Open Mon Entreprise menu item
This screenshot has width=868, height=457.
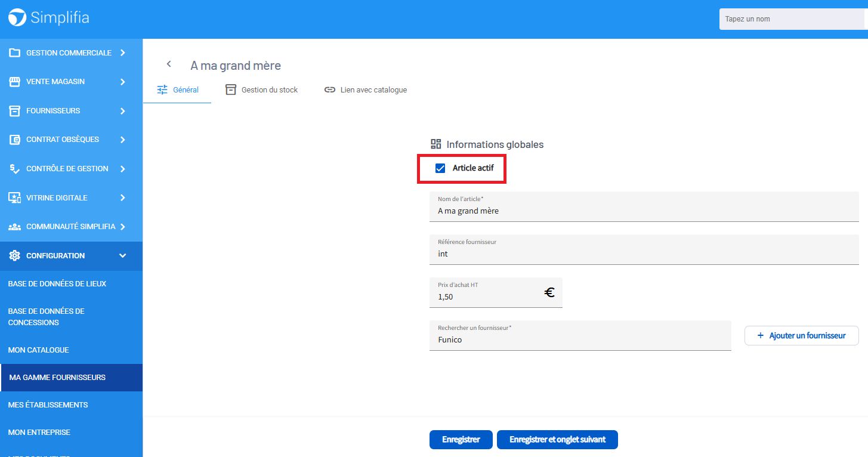point(71,432)
